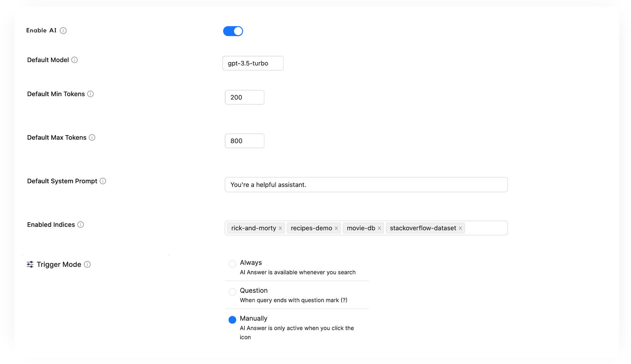Click the info icon beside Default Max Tokens

(x=92, y=138)
